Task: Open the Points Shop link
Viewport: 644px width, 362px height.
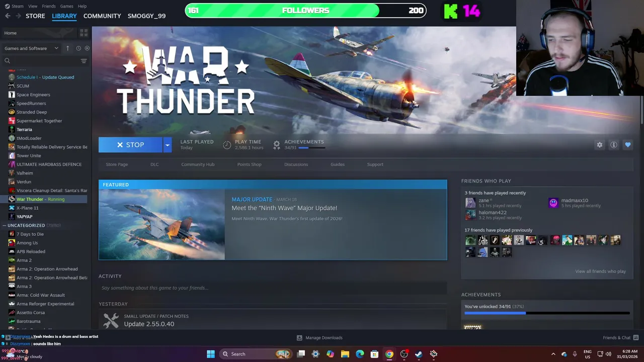Action: tap(250, 164)
